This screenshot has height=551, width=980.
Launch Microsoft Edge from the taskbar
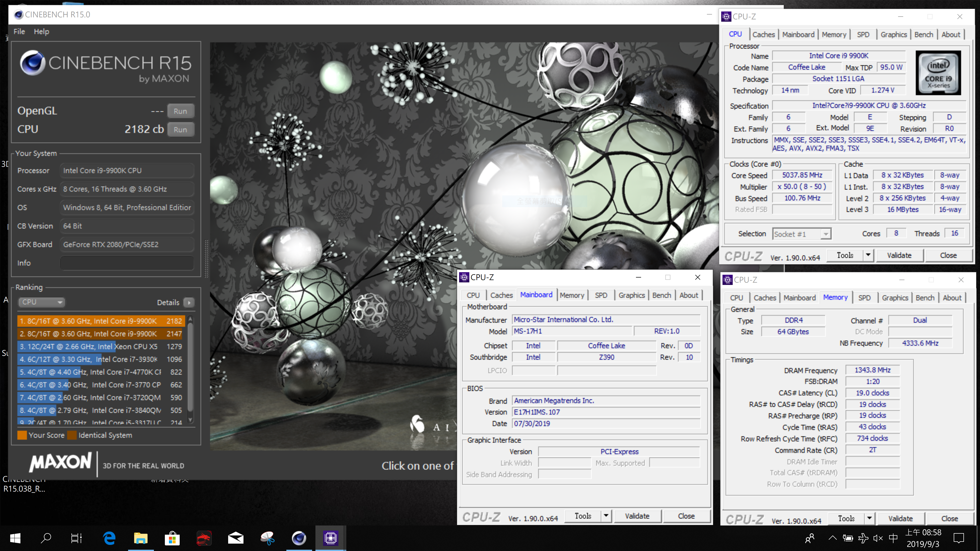tap(109, 538)
